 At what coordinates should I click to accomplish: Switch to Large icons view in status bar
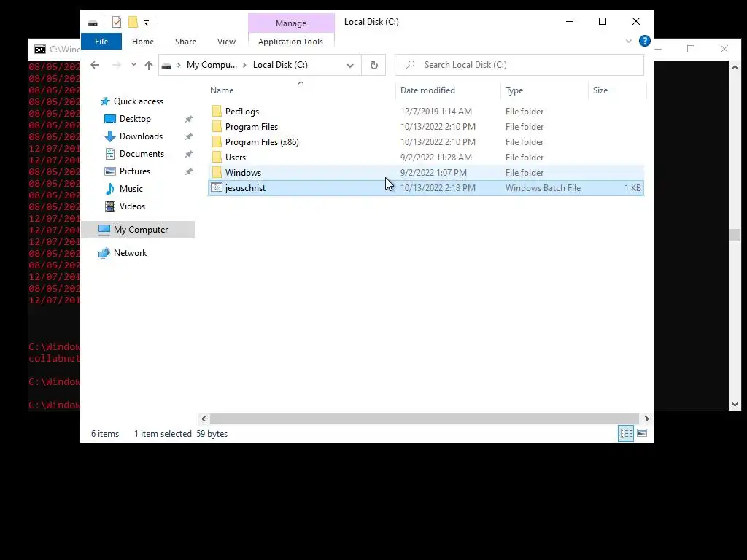click(642, 433)
